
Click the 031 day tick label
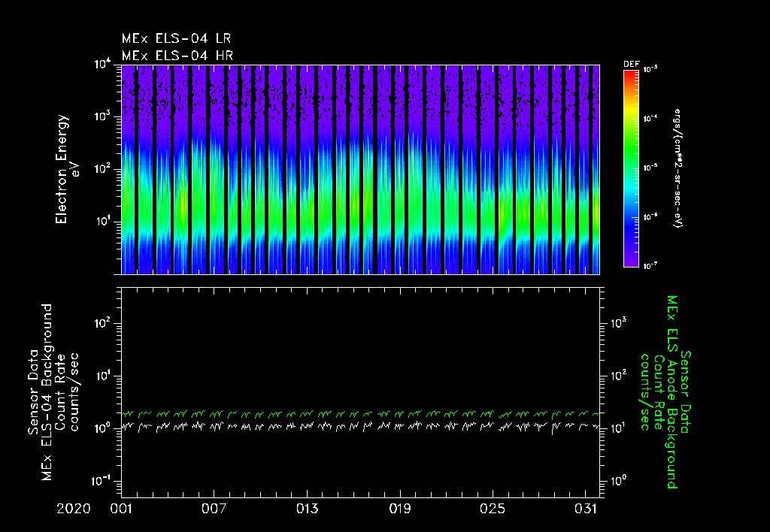pyautogui.click(x=585, y=509)
